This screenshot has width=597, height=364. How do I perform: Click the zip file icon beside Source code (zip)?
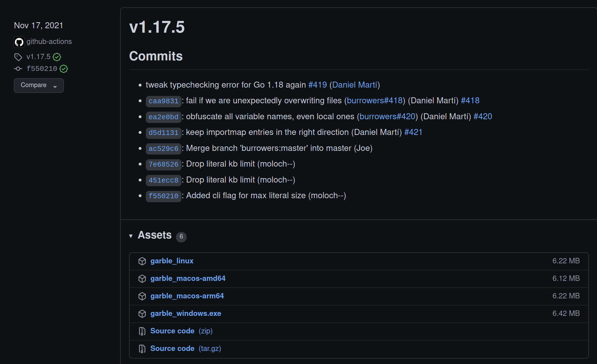(142, 331)
